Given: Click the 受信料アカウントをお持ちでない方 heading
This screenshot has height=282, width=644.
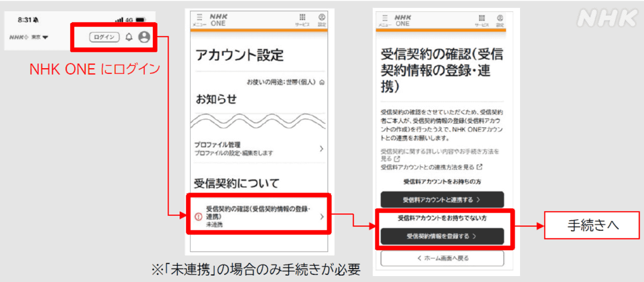Looking at the screenshot, I should (x=442, y=219).
